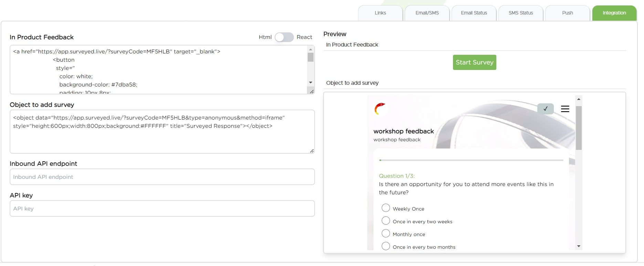The image size is (644, 266).
Task: Click the code box scroll up arrow
Action: [x=310, y=50]
